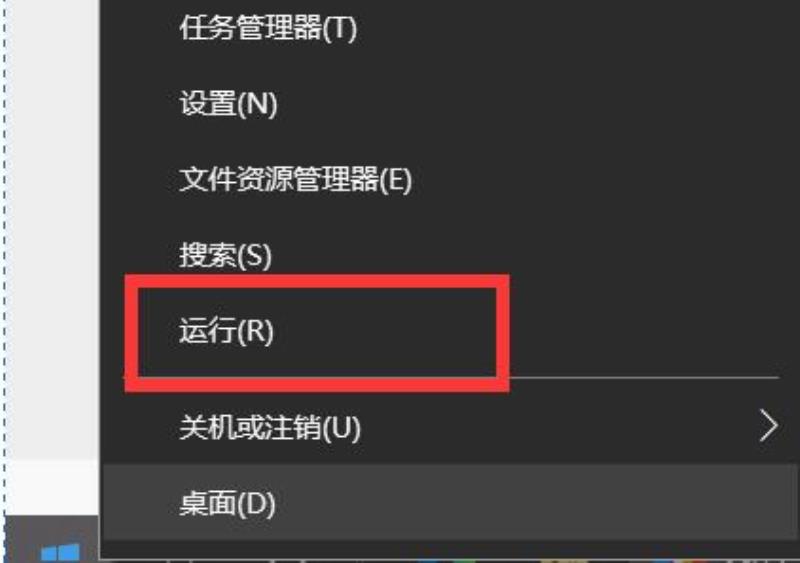Image resolution: width=800 pixels, height=563 pixels.
Task: Open Windows Settings via the (N) item
Action: 449,104
